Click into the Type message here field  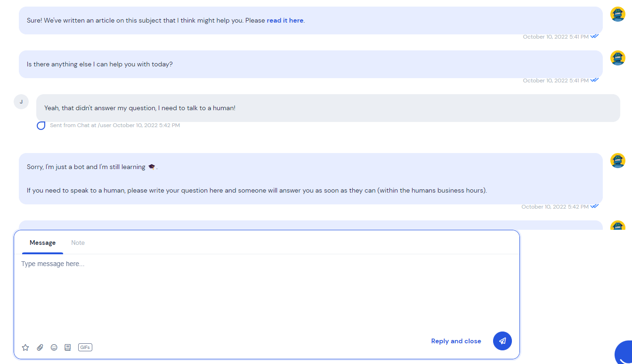pyautogui.click(x=267, y=294)
